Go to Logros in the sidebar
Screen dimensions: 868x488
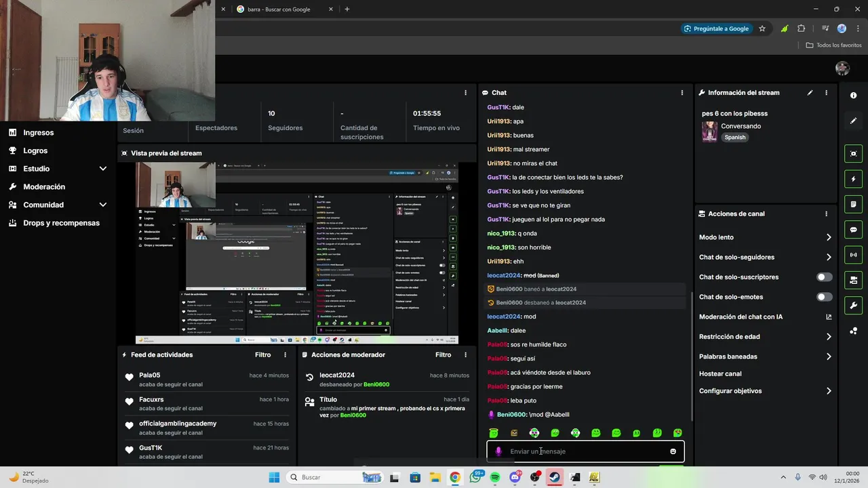pos(35,150)
